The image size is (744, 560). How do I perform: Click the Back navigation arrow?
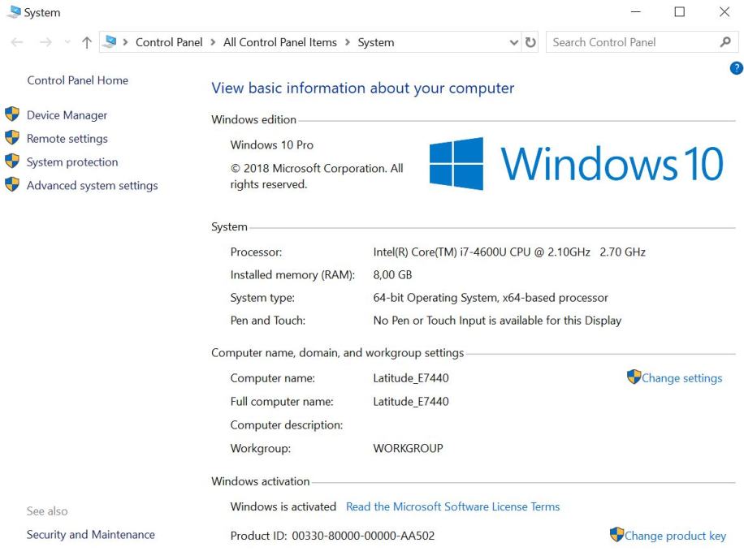(x=17, y=43)
